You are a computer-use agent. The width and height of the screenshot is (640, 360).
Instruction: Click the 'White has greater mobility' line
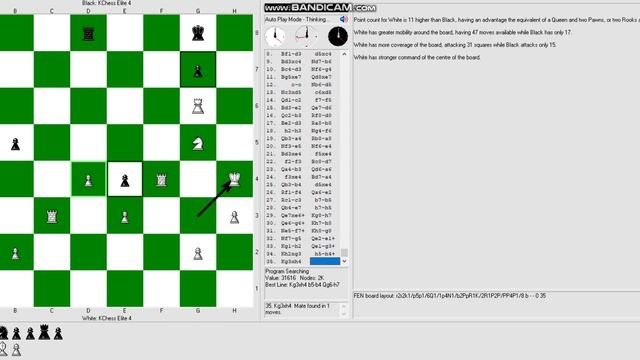pos(462,32)
